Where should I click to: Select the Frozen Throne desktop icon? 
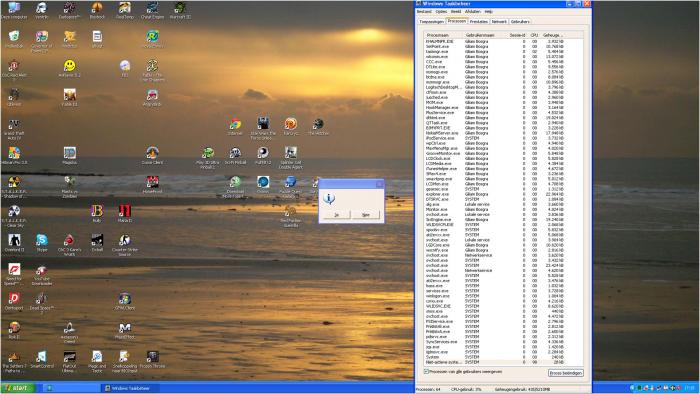point(152,359)
